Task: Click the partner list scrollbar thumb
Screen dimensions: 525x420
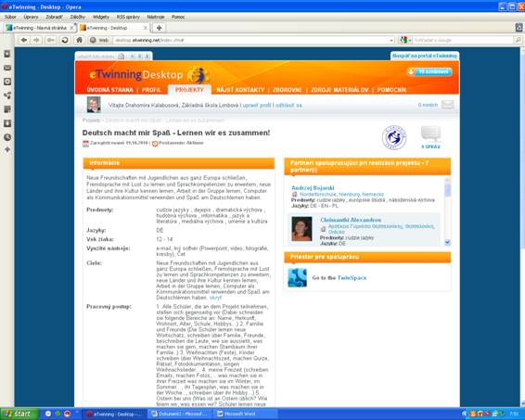Action: click(x=448, y=190)
